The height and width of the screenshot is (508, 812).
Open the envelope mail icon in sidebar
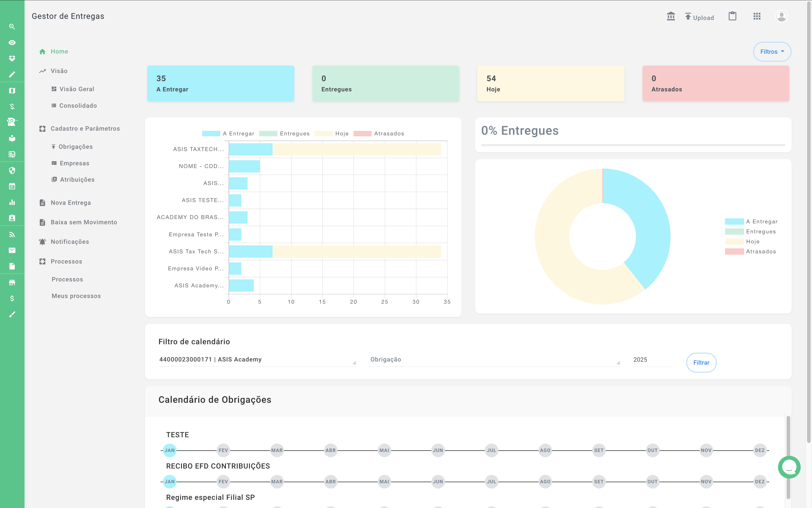pos(12,250)
